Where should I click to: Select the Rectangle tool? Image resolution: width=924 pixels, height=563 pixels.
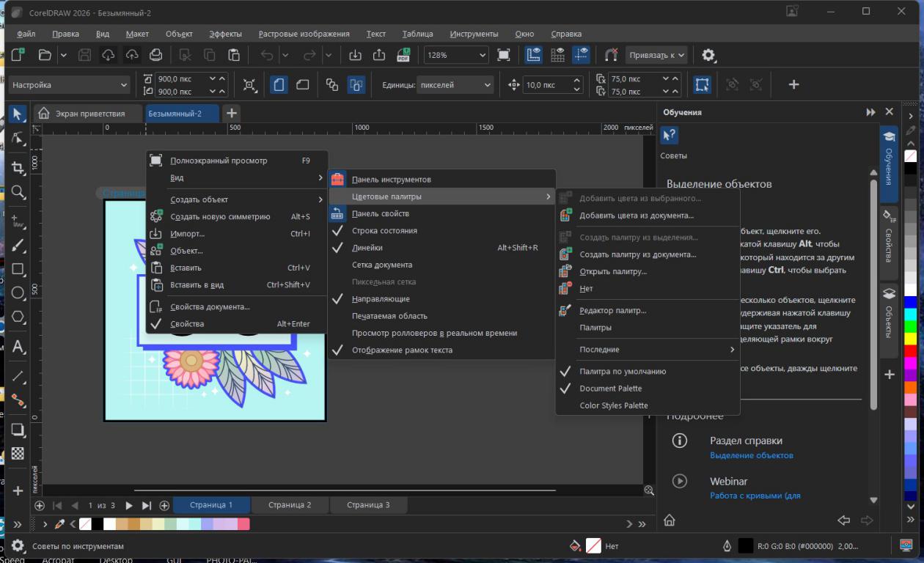pyautogui.click(x=18, y=269)
